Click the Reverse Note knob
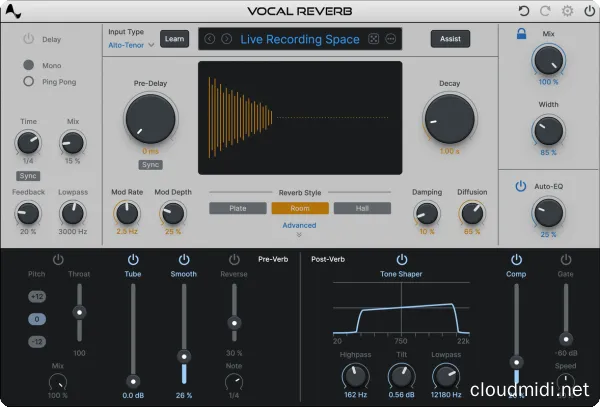The width and height of the screenshot is (600, 407). [x=234, y=382]
